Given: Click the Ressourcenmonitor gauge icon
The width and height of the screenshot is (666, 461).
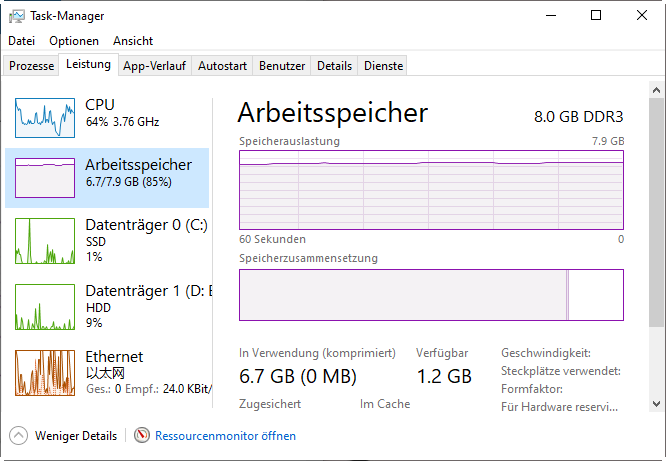Looking at the screenshot, I should [x=142, y=436].
